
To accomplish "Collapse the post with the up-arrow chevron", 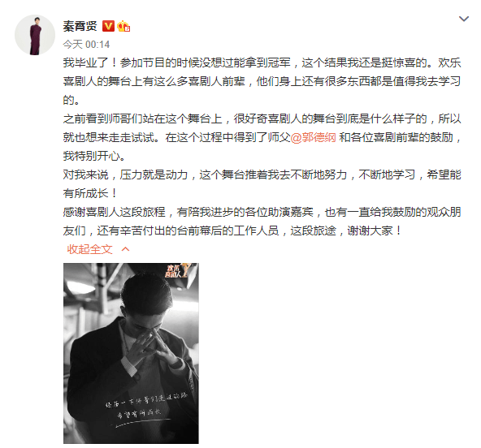I will coord(125,249).
